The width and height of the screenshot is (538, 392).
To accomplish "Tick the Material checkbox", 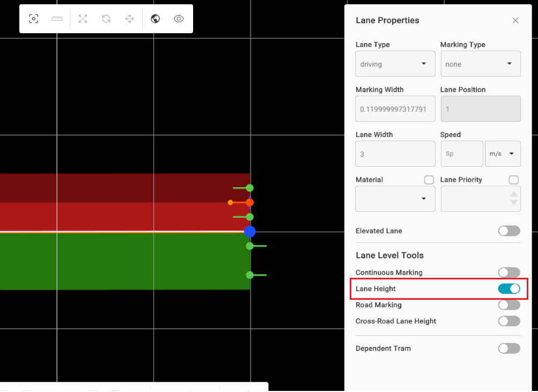I will click(x=429, y=180).
